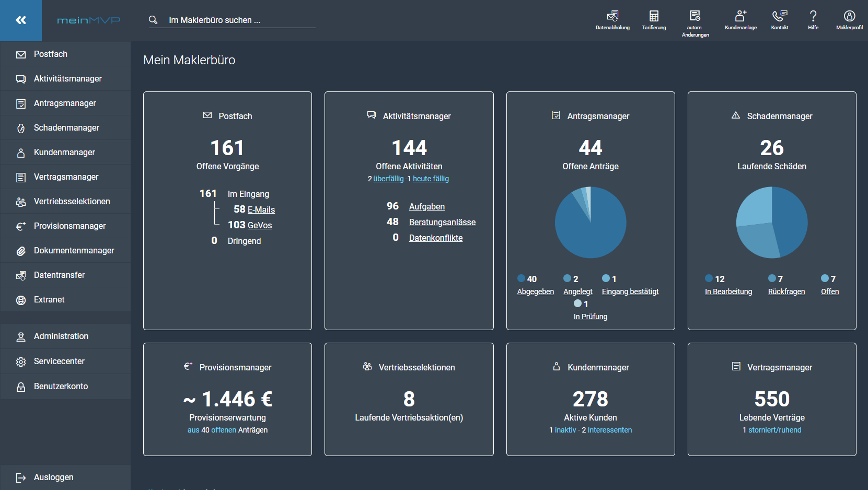Open the Beratungsanlässe link
This screenshot has height=490, width=868.
[442, 223]
